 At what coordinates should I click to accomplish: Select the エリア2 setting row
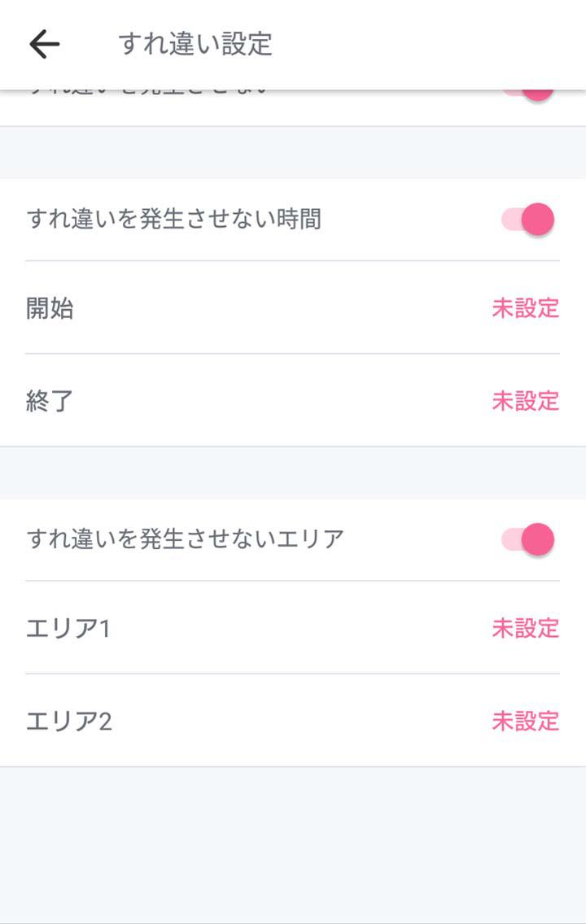pyautogui.click(x=244, y=721)
